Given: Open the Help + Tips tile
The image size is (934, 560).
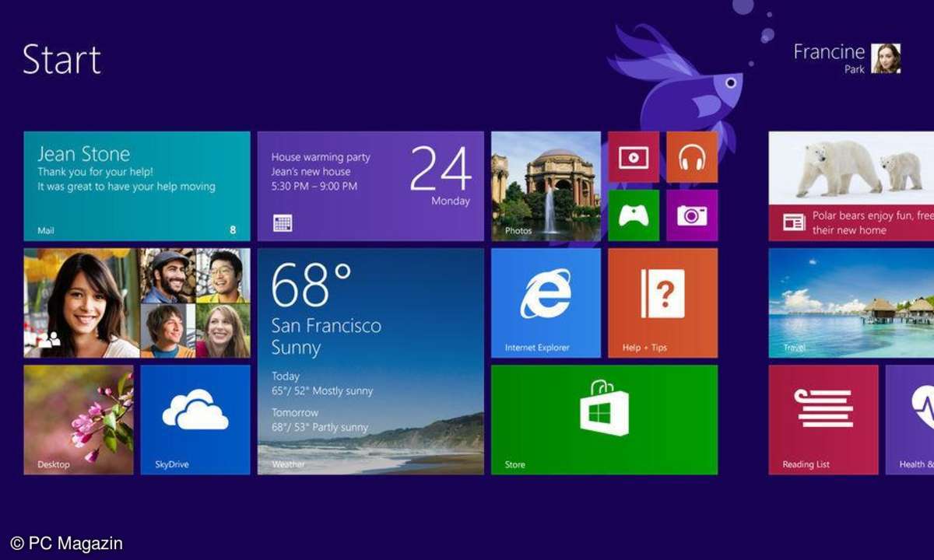Looking at the screenshot, I should pyautogui.click(x=662, y=303).
